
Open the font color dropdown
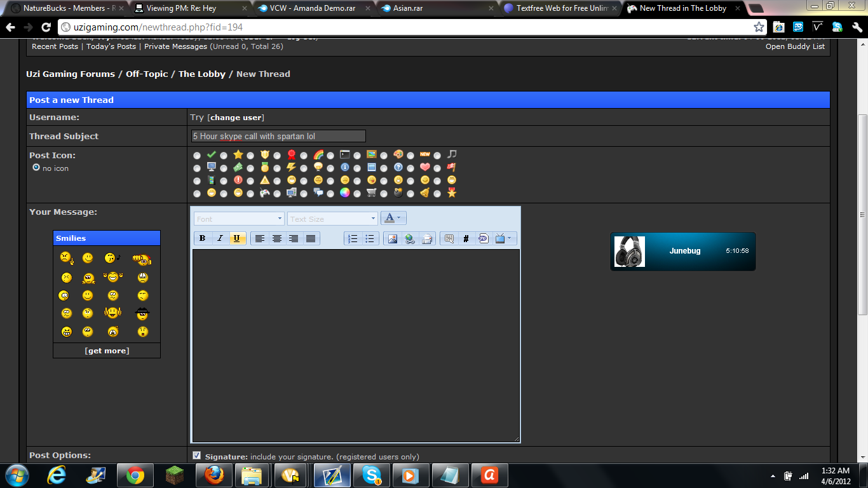coord(393,218)
